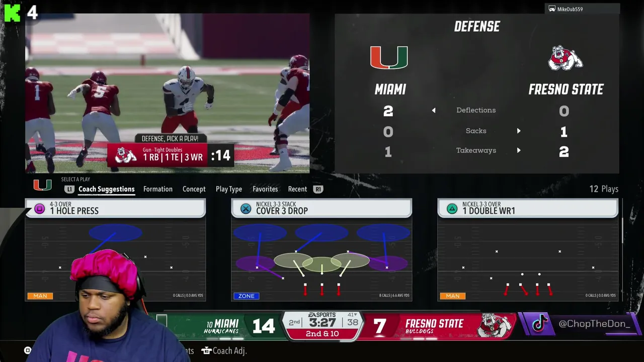Image resolution: width=644 pixels, height=362 pixels.
Task: Open the Concept tab
Action: click(x=194, y=189)
